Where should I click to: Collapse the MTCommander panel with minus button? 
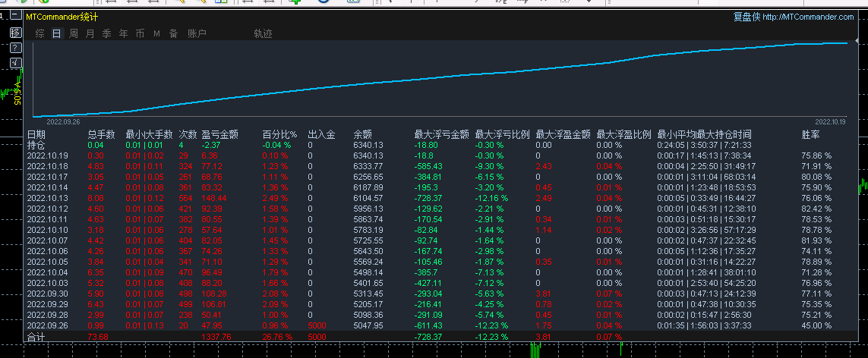16,15
